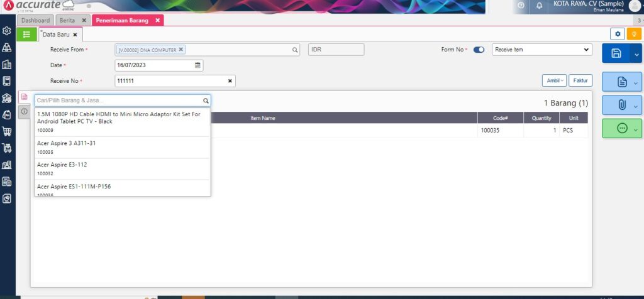The width and height of the screenshot is (644, 299).
Task: Expand the green ellipsis button dropdown arrow
Action: pos(636,130)
